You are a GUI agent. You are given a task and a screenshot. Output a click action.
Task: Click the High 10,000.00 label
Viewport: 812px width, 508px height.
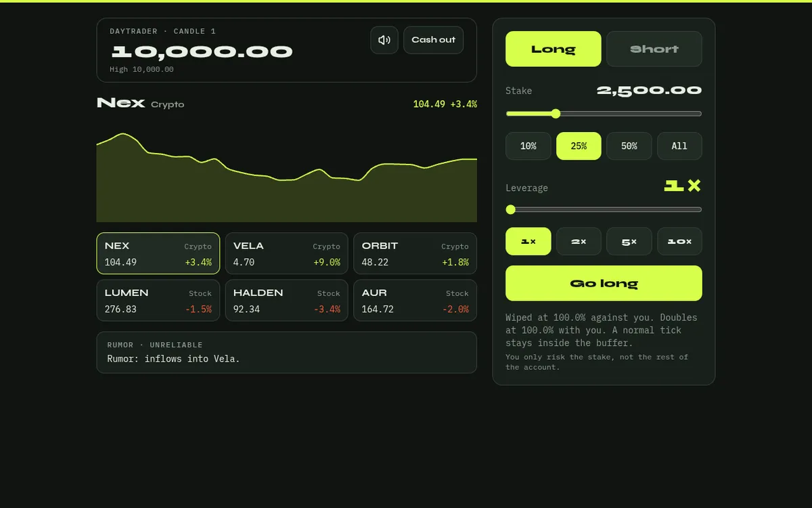[141, 69]
